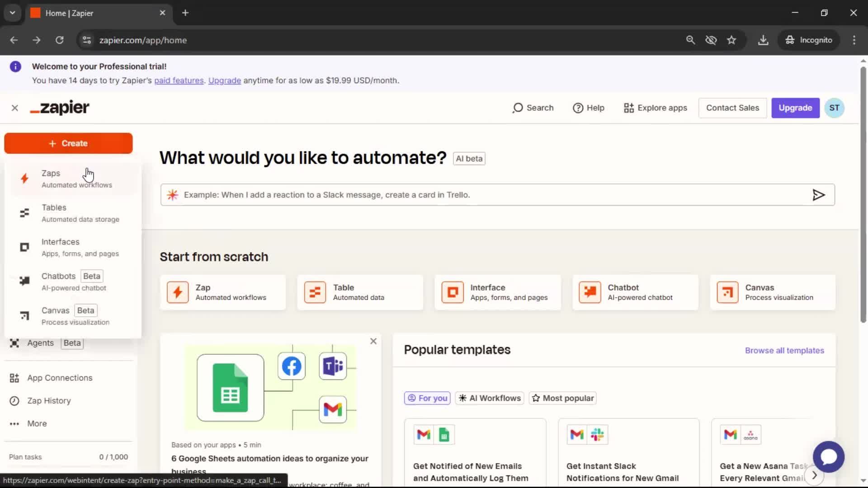868x488 pixels.
Task: Click the Zaps lightning bolt icon
Action: [x=24, y=179]
